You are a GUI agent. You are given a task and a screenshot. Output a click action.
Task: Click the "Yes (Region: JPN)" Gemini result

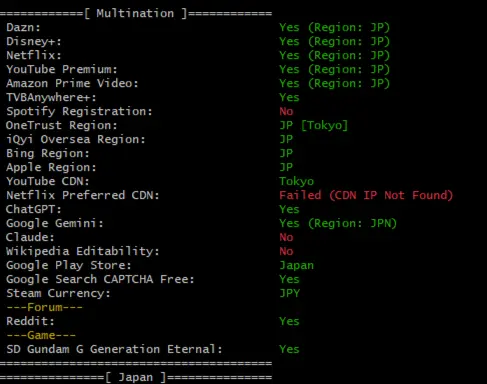(x=338, y=223)
